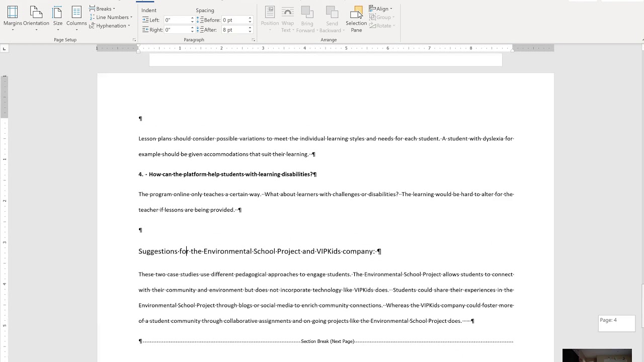Click the 'Page: 4' scroll tooltip
This screenshot has height=362, width=644.
coord(617,323)
